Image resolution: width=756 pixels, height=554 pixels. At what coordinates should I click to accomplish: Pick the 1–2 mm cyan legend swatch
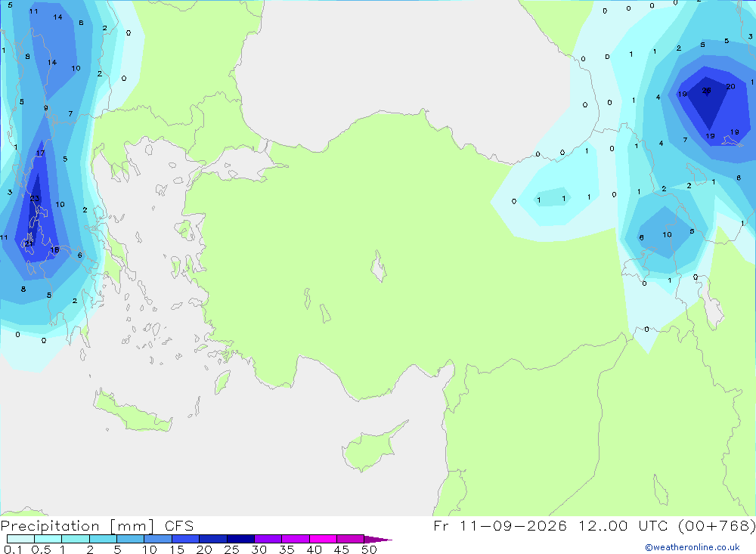(x=75, y=539)
